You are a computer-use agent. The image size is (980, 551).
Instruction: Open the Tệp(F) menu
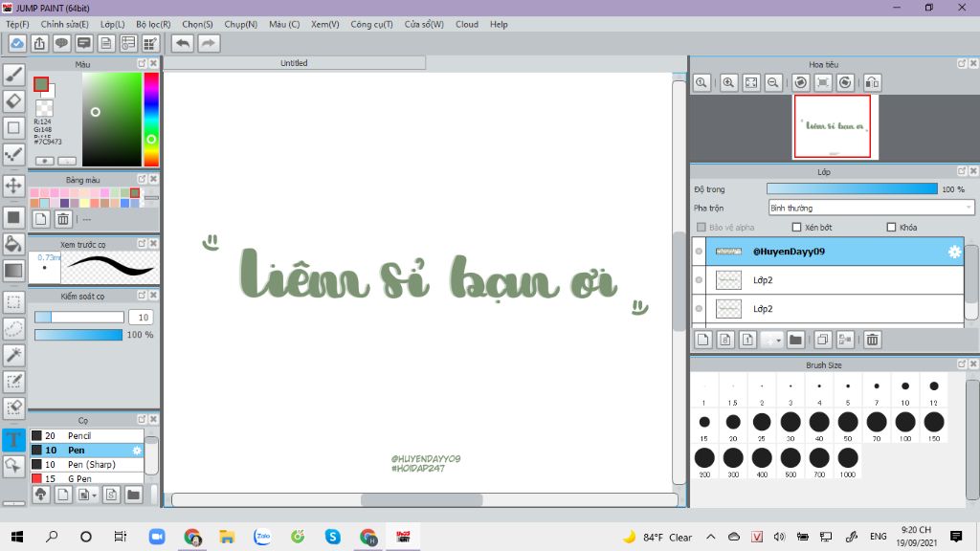click(x=17, y=24)
